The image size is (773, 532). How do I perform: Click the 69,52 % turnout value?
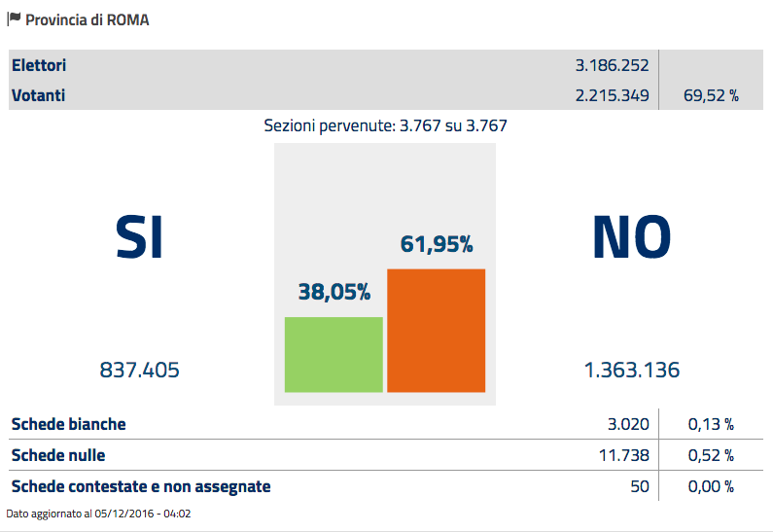711,95
